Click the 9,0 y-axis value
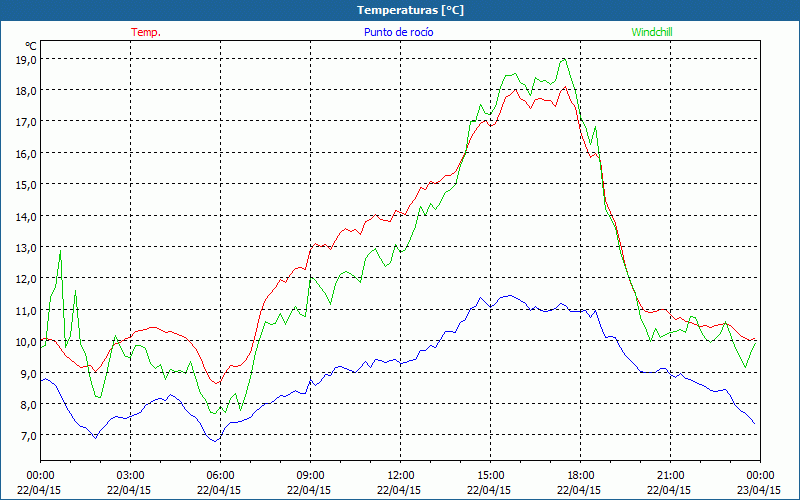Image resolution: width=800 pixels, height=500 pixels. coord(29,373)
